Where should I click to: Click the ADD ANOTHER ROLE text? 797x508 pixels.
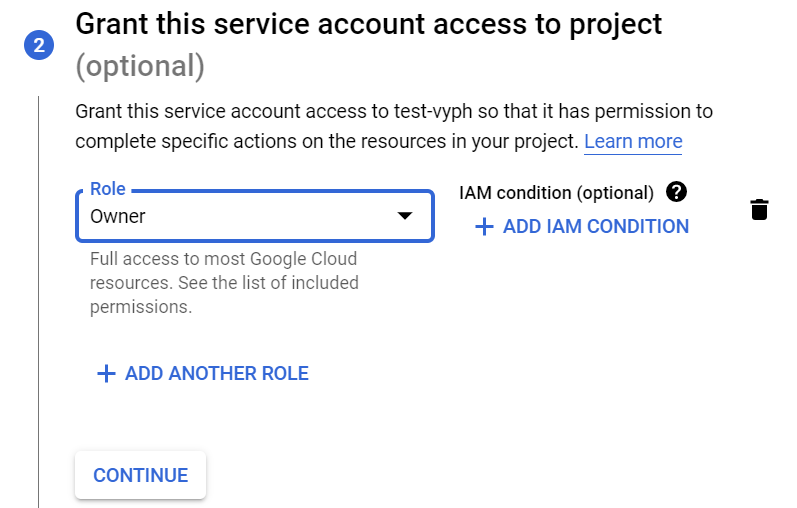click(216, 374)
